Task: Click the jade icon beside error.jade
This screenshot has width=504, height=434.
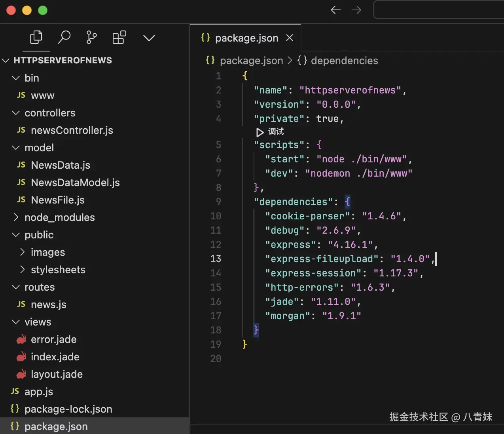Action: pyautogui.click(x=21, y=339)
